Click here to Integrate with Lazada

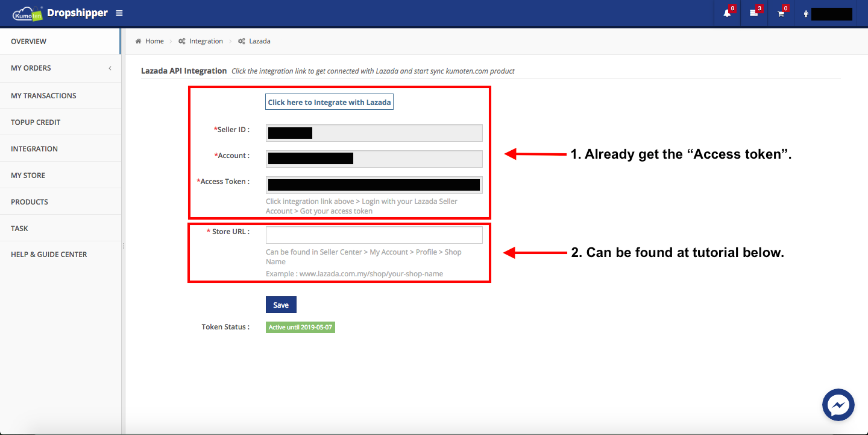click(x=329, y=102)
